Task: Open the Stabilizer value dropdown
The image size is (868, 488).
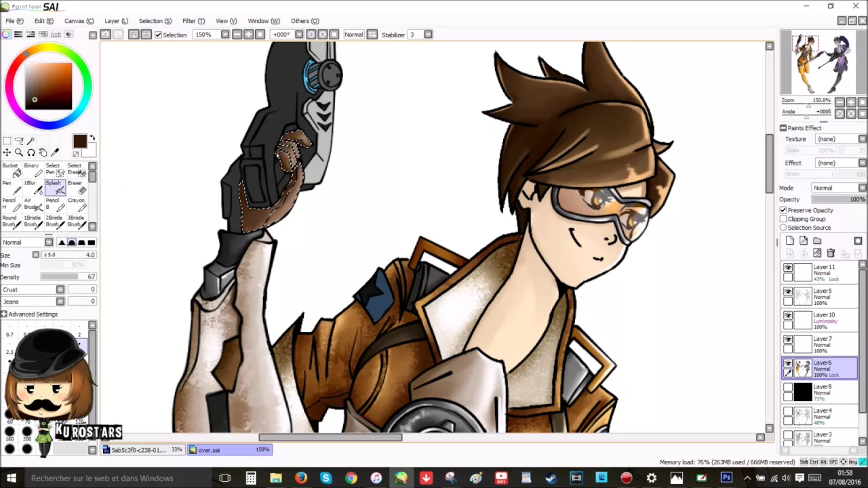Action: (428, 35)
